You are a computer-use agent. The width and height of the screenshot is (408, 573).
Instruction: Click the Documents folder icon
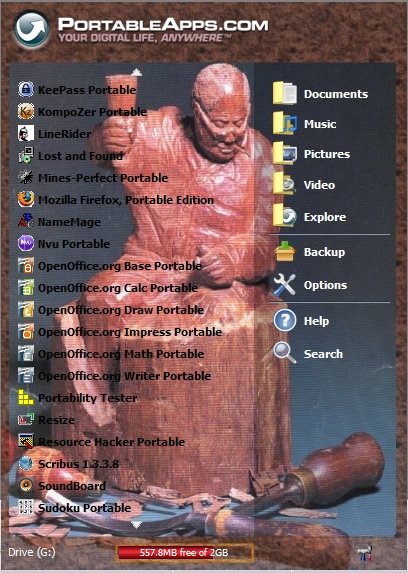pyautogui.click(x=284, y=94)
